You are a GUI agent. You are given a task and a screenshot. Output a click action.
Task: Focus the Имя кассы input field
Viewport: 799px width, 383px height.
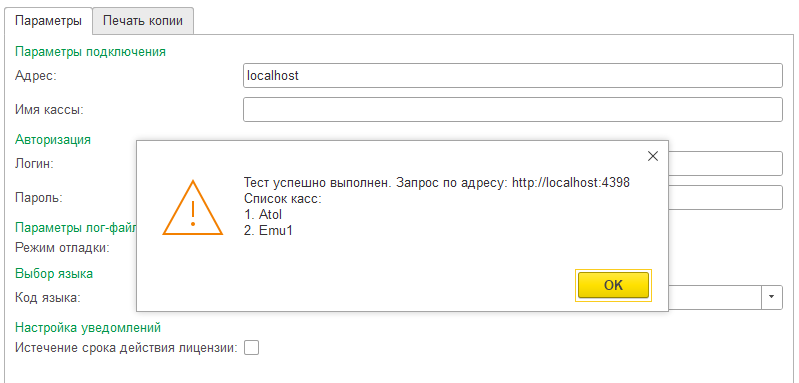point(513,110)
